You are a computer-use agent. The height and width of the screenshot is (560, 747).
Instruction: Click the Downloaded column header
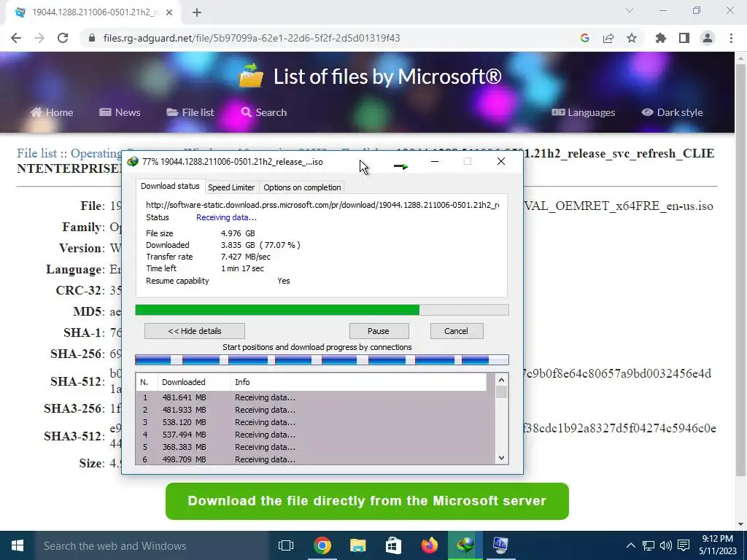pos(194,382)
